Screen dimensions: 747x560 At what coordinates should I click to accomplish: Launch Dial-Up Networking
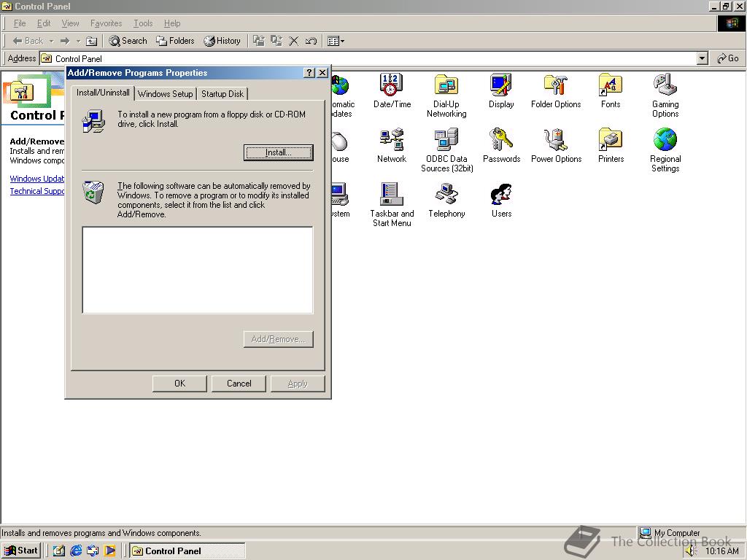(x=446, y=87)
